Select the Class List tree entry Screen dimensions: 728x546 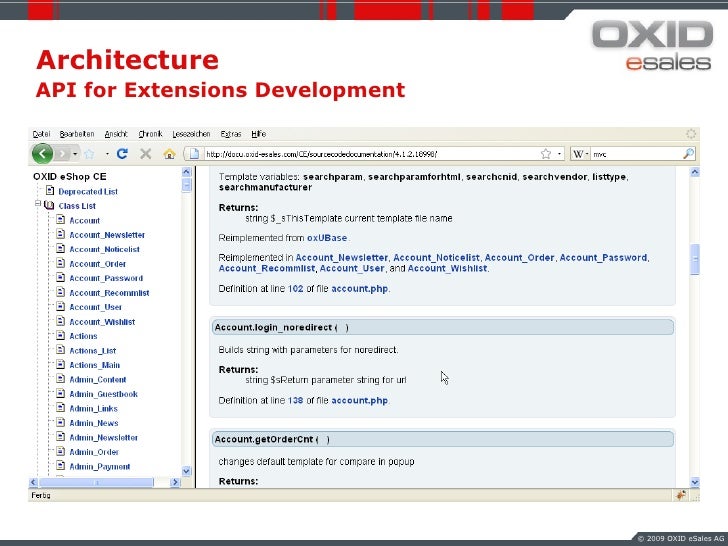tap(77, 206)
